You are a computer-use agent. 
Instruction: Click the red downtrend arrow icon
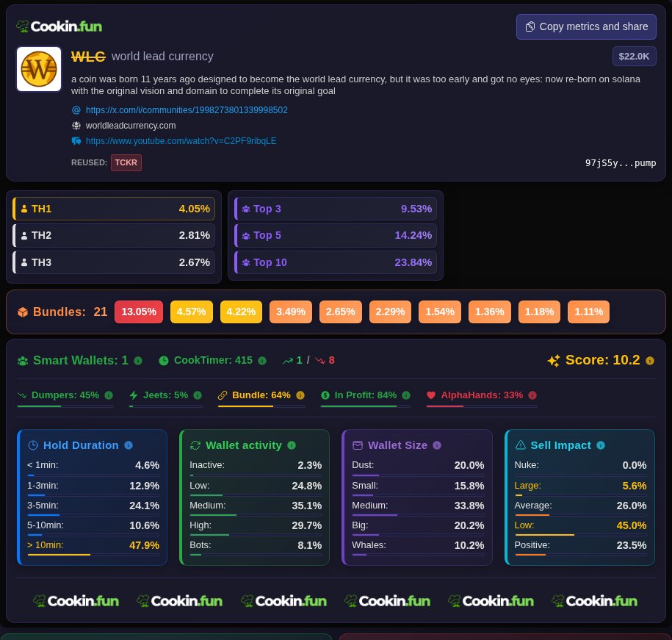[320, 361]
